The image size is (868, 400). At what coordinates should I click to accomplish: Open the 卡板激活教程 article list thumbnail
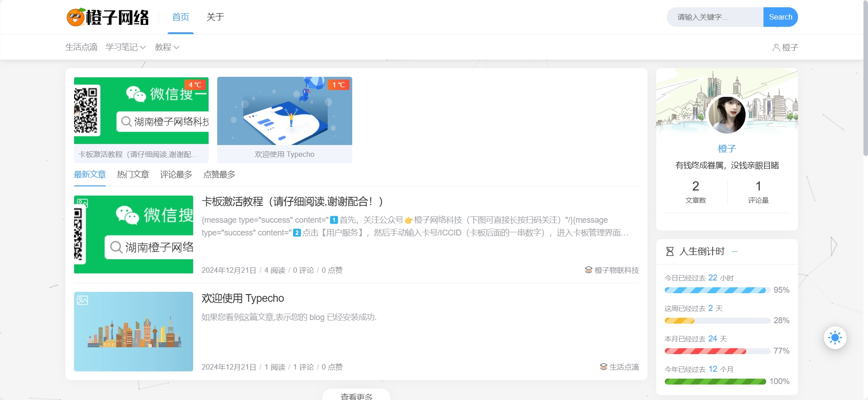point(134,235)
